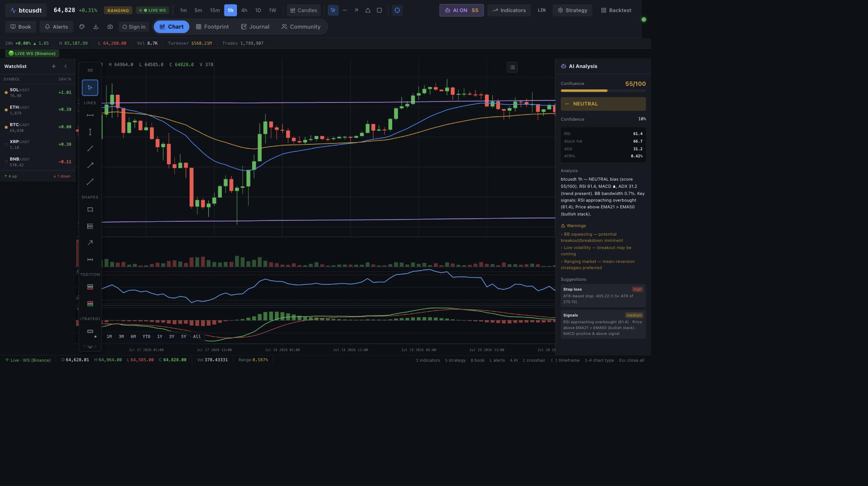Select the arrow marker under Shapes
The image size is (868, 486).
pyautogui.click(x=90, y=243)
